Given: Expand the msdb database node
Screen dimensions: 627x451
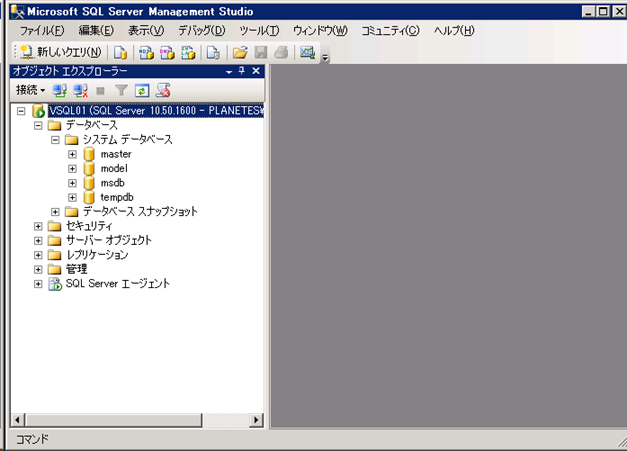Looking at the screenshot, I should click(x=72, y=183).
